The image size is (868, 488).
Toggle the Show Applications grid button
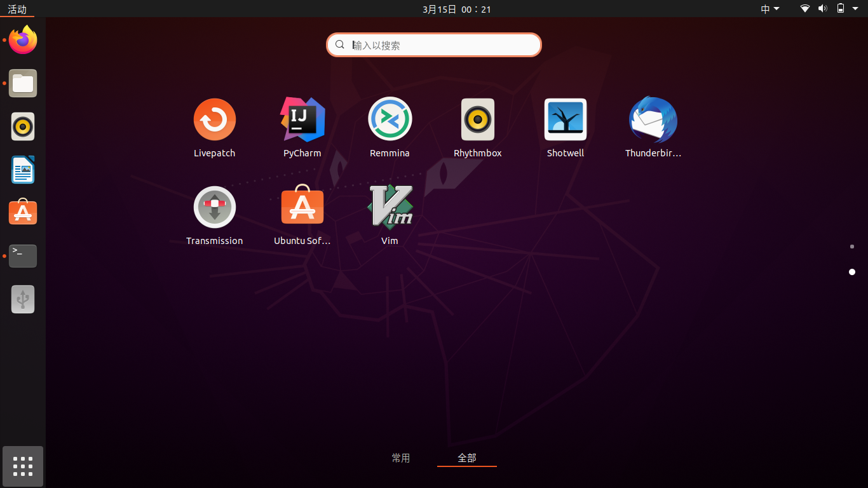[x=23, y=466]
